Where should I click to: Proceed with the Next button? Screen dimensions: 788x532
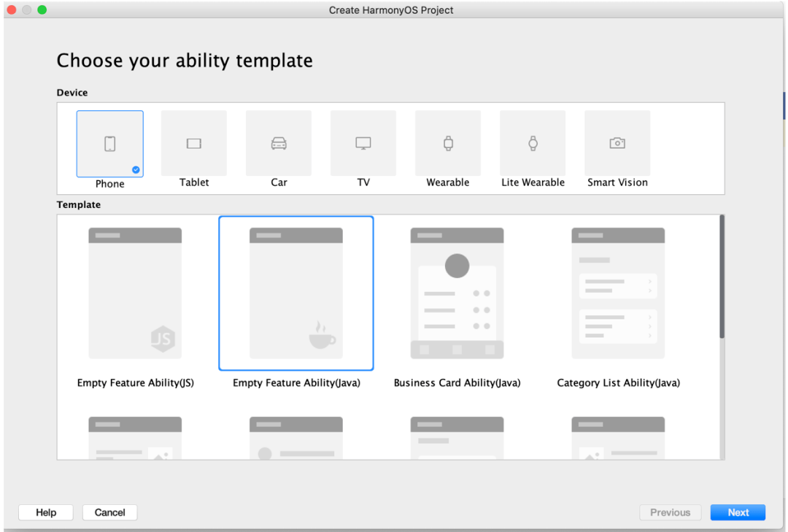point(738,512)
